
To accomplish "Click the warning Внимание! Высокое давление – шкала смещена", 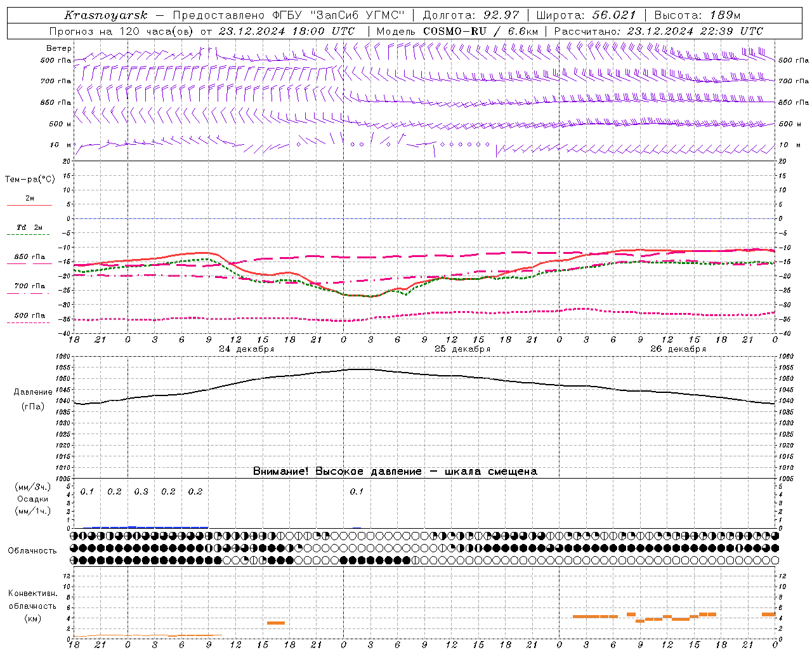I will click(x=395, y=472).
